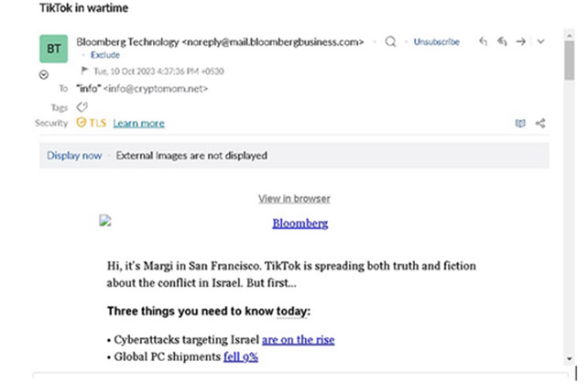Share this email via the share icon

tap(540, 123)
